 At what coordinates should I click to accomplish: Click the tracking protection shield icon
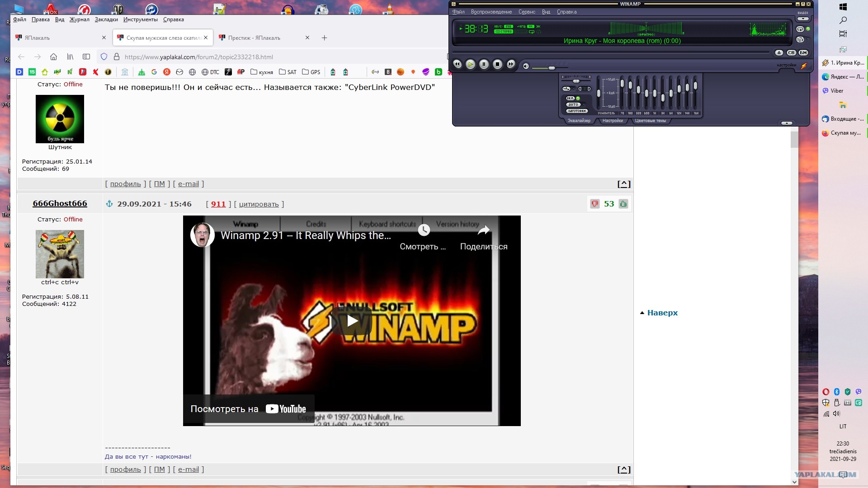coord(104,57)
